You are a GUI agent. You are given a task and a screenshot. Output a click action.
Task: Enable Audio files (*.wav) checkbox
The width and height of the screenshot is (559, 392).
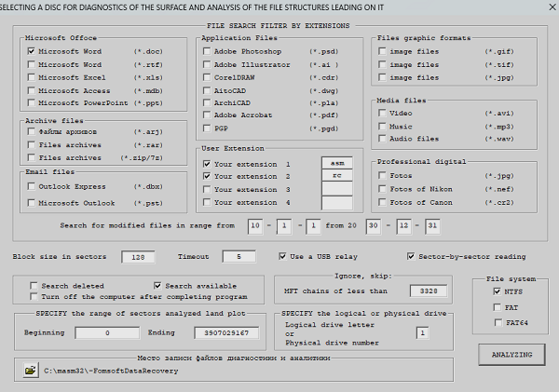tap(382, 139)
